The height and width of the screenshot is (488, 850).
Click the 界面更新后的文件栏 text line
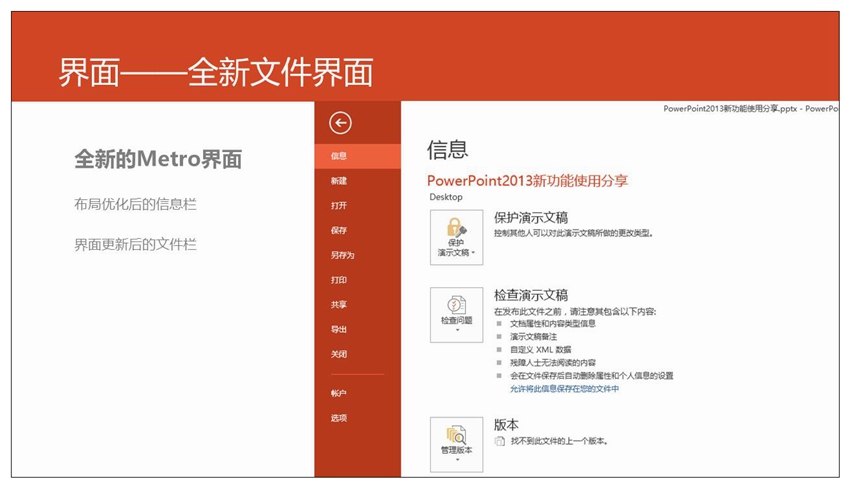136,245
